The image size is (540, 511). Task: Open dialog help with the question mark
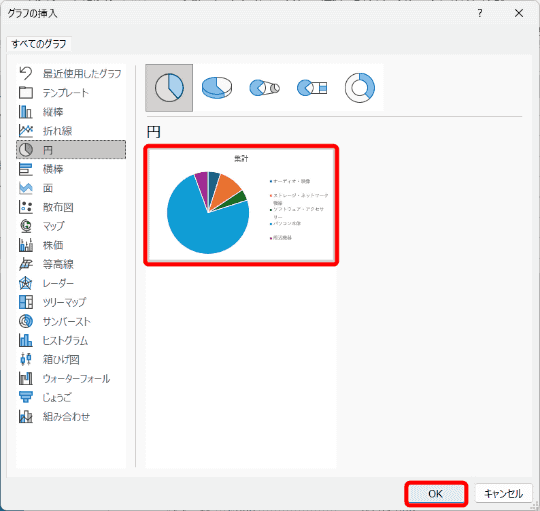(480, 13)
